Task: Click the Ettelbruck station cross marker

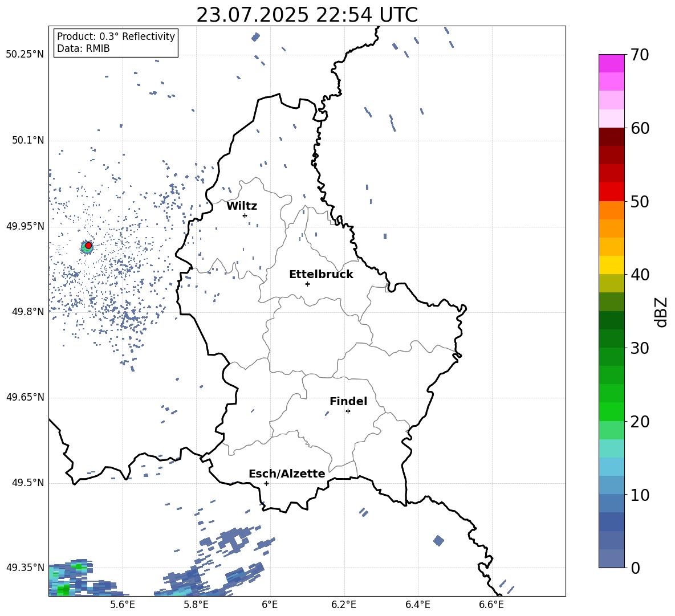Action: tap(307, 284)
